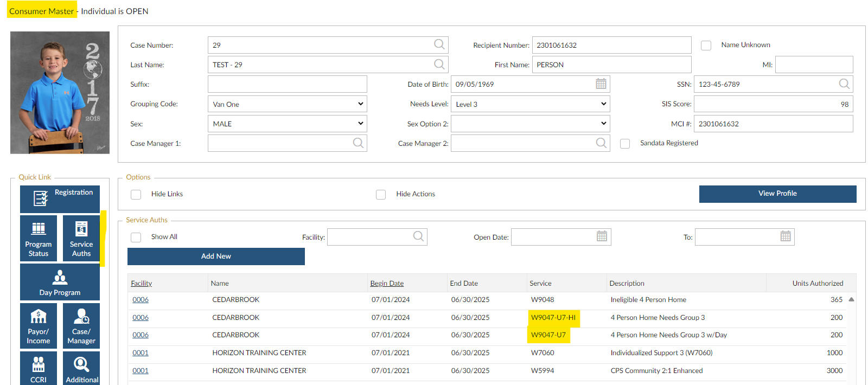Open the Payor/Income quick link

[39, 325]
